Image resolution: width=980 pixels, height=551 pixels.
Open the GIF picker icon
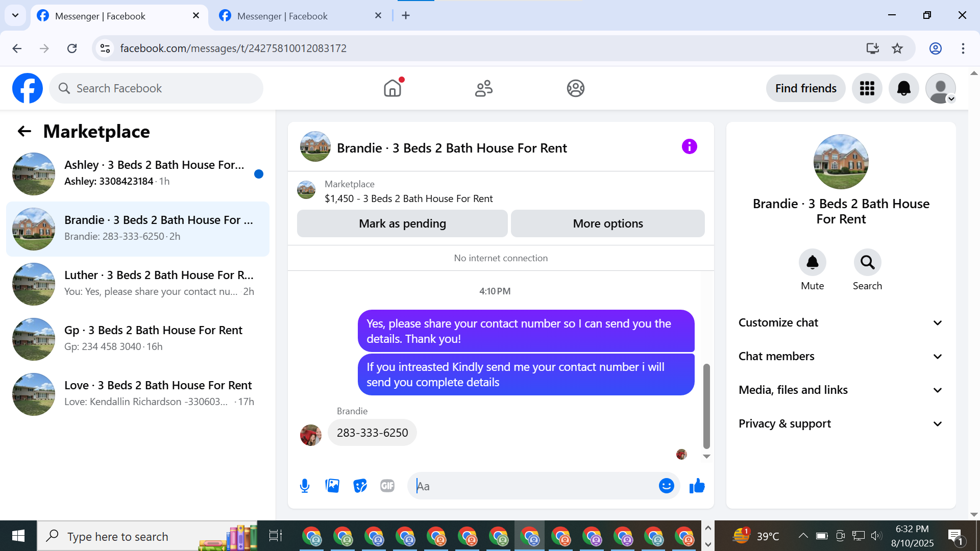pos(387,486)
